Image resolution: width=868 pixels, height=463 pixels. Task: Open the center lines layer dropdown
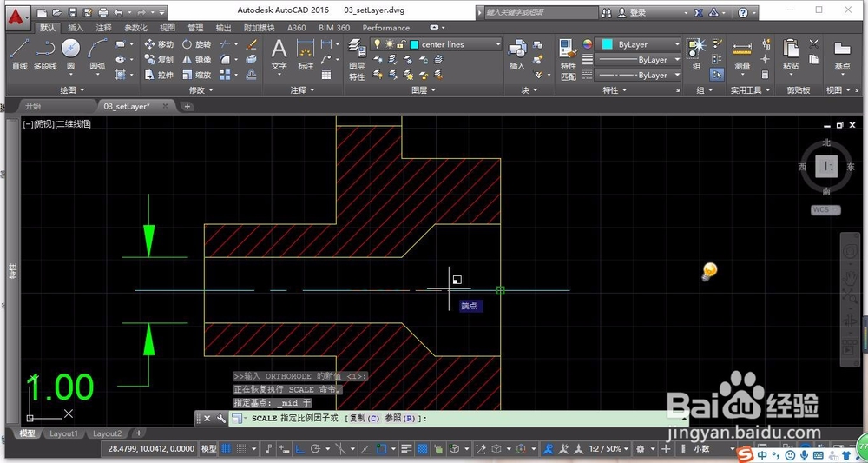(437, 44)
